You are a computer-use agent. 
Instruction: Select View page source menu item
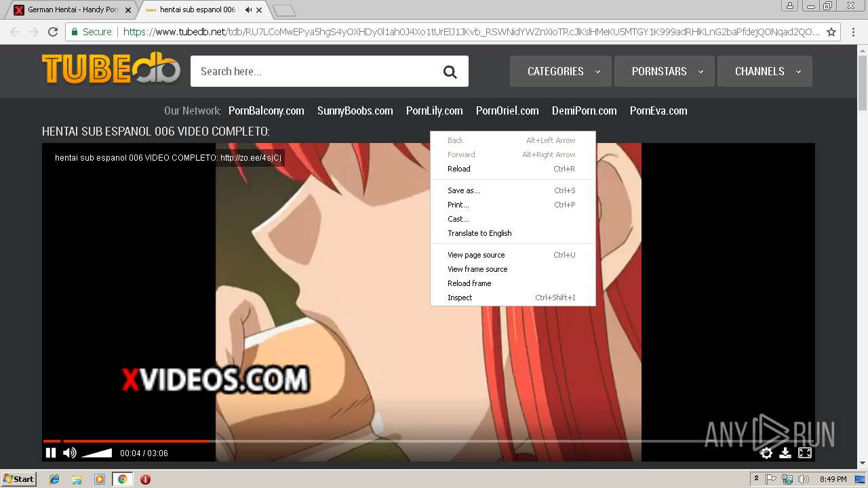tap(513, 255)
